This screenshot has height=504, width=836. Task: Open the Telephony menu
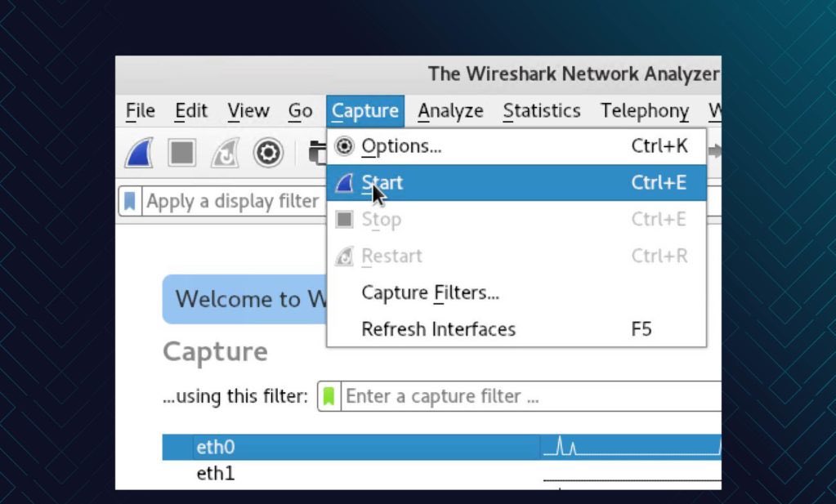(x=645, y=111)
